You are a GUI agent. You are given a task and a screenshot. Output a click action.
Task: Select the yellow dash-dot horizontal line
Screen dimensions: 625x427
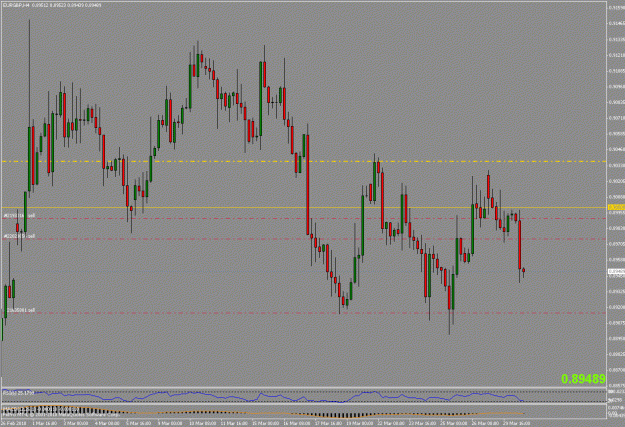click(x=304, y=161)
